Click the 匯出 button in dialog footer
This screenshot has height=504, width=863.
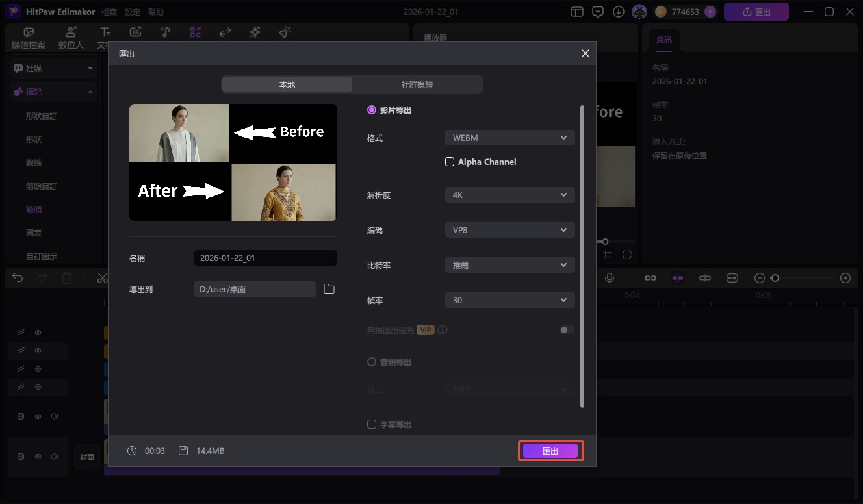click(550, 451)
